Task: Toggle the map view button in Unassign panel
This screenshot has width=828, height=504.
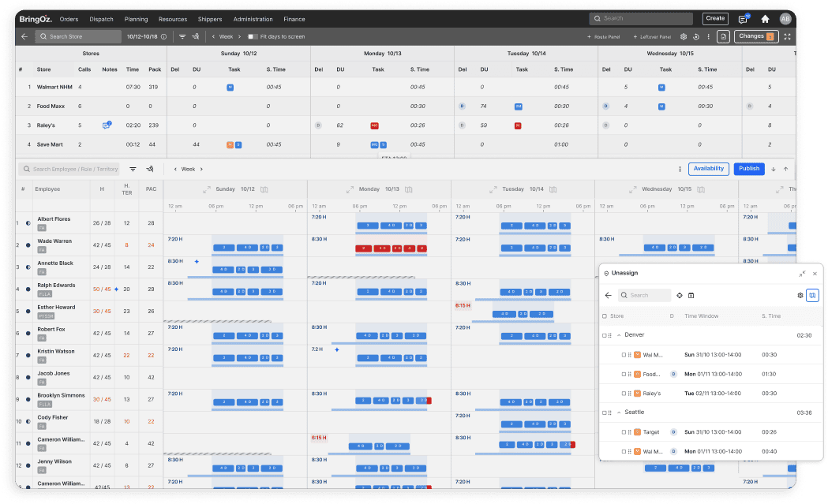Action: (812, 296)
